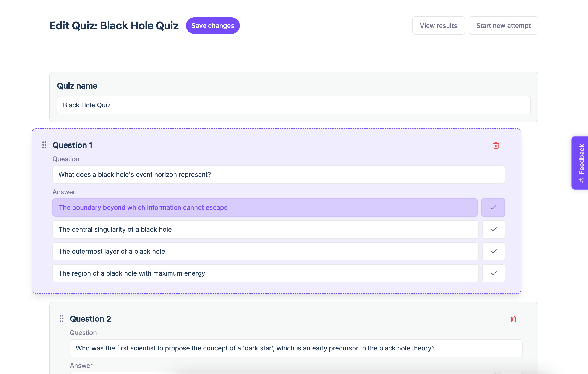Mark maximum energy answer as correct
Screen dimensions: 588x374
coord(494,273)
